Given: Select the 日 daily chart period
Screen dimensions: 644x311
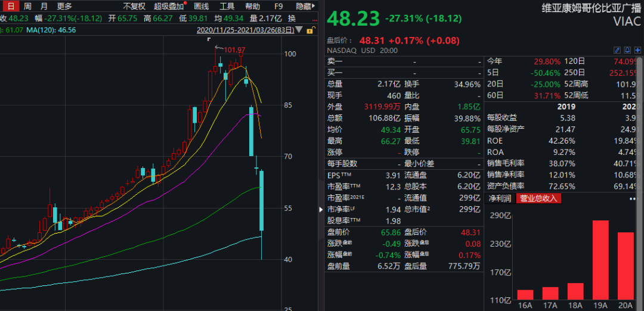Looking at the screenshot, I should (x=10, y=7).
